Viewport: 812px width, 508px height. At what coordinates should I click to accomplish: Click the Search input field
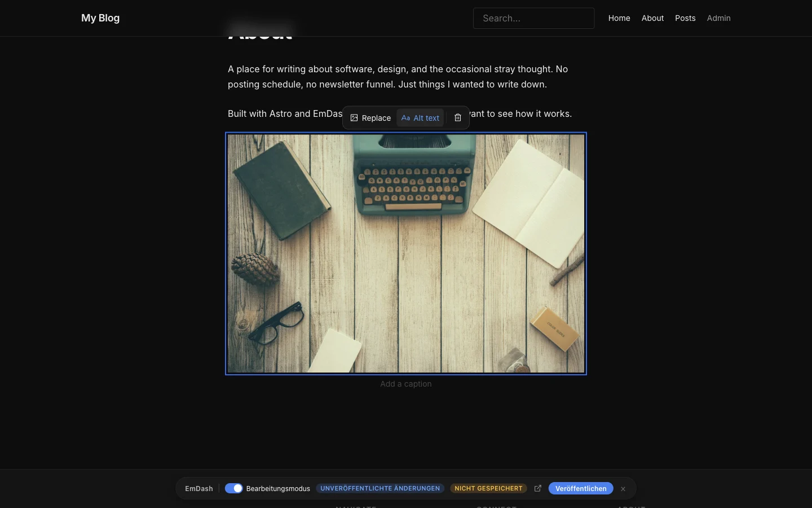(533, 18)
